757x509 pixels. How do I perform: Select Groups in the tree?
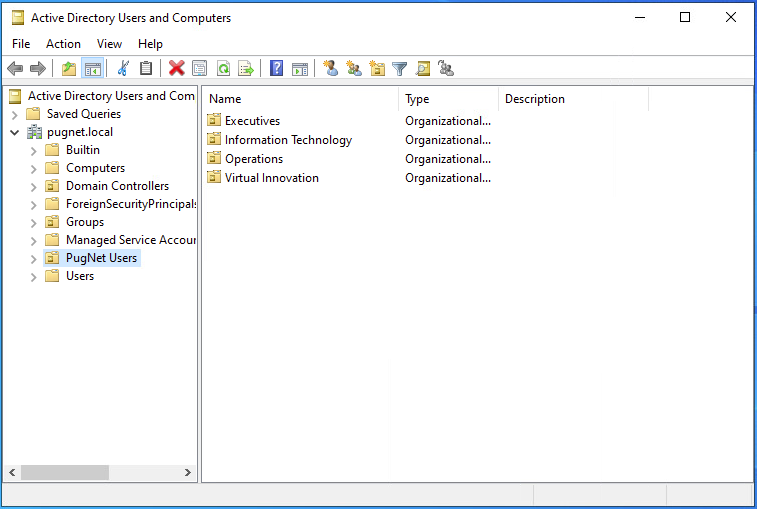85,222
